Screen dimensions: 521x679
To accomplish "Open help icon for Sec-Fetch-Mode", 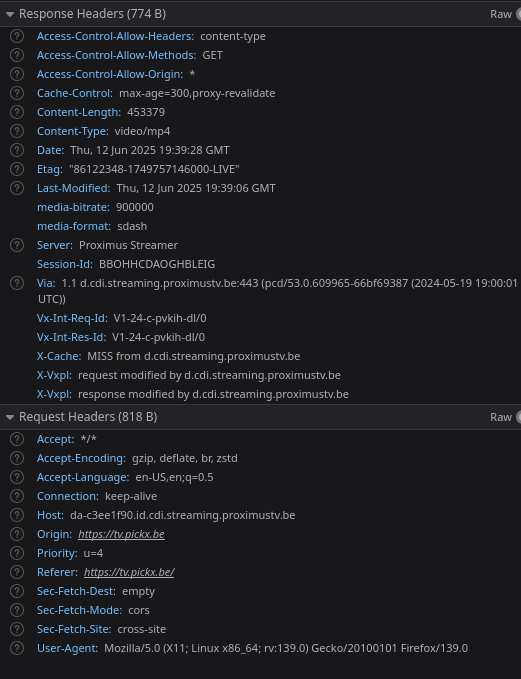I will (17, 610).
